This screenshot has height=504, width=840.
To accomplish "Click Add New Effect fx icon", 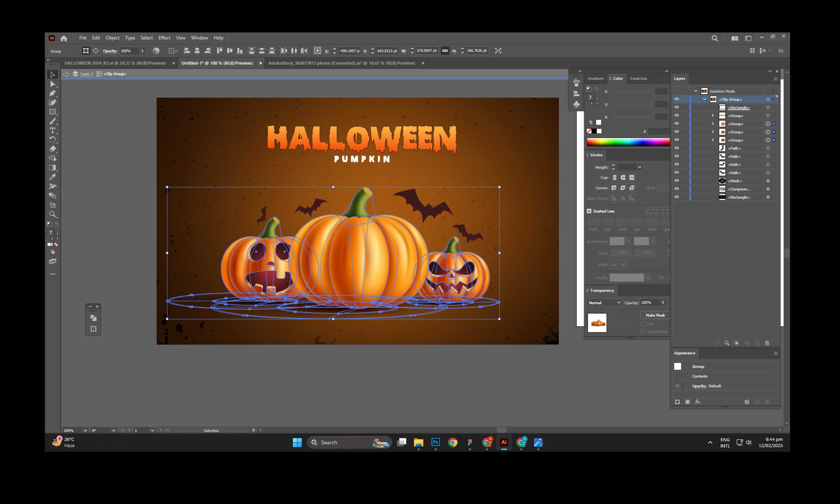I will (x=698, y=402).
